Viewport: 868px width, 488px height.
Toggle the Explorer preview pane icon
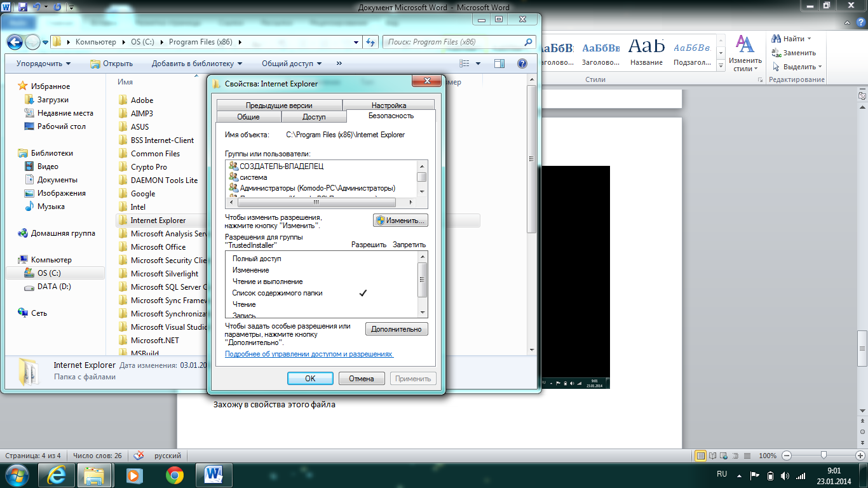tap(499, 64)
